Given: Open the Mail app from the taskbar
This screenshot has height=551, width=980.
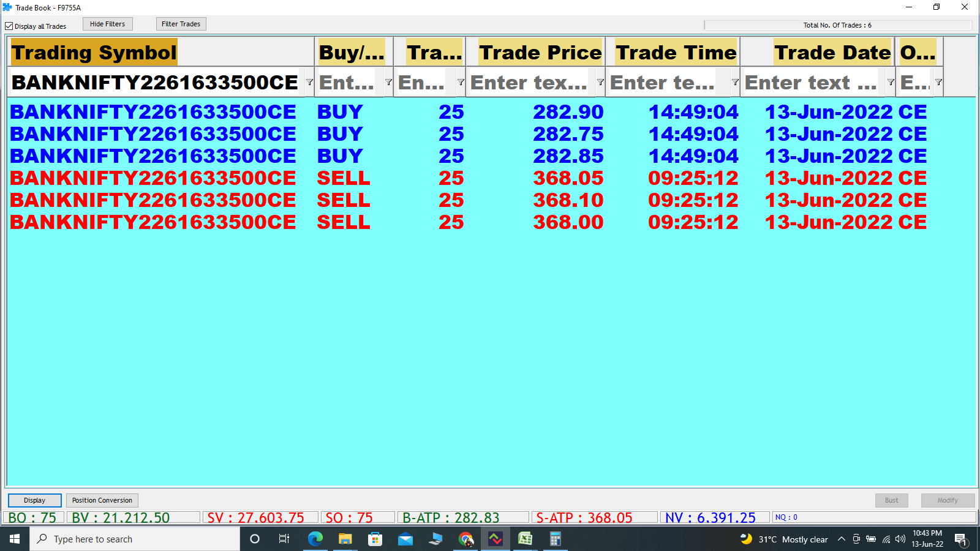Looking at the screenshot, I should 405,539.
